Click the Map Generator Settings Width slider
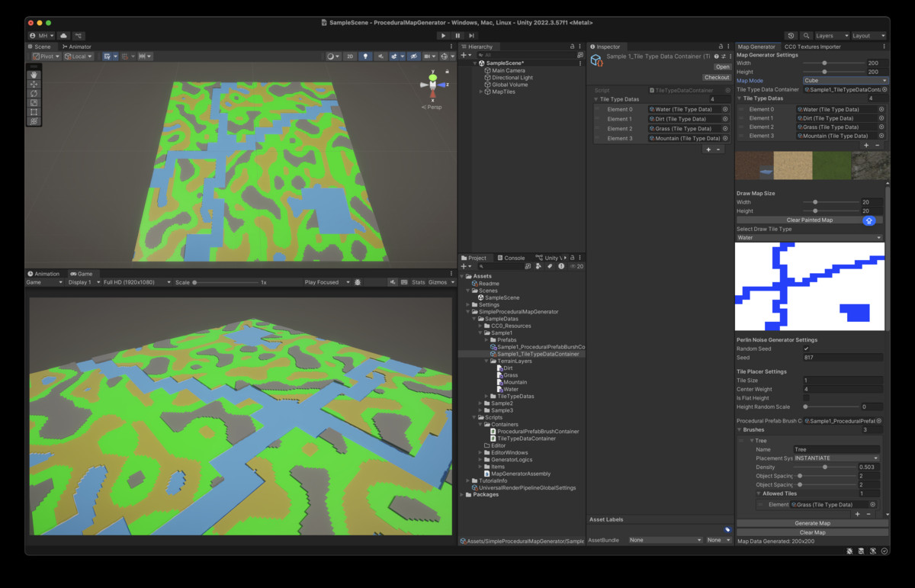The height and width of the screenshot is (588, 915). [833, 63]
